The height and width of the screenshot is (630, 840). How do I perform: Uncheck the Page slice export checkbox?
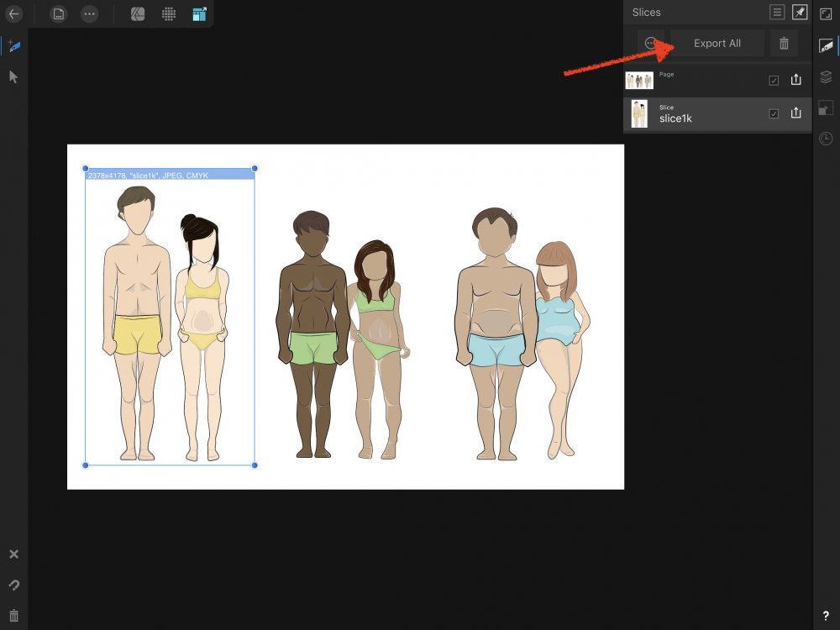coord(774,81)
